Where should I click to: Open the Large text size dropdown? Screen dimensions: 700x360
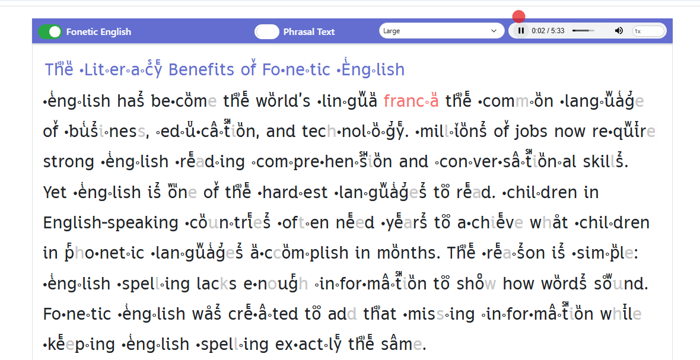[441, 31]
